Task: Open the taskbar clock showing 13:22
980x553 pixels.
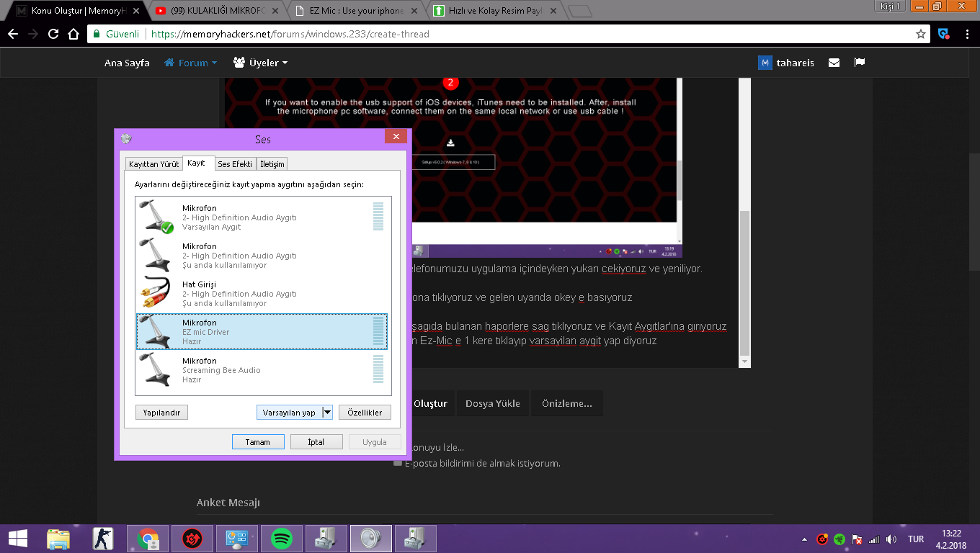Action: coord(951,539)
